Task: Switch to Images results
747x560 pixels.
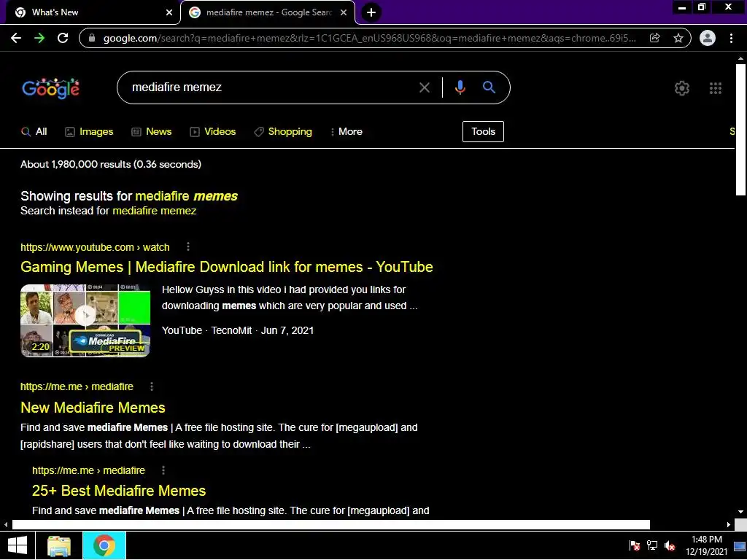Action: tap(89, 131)
